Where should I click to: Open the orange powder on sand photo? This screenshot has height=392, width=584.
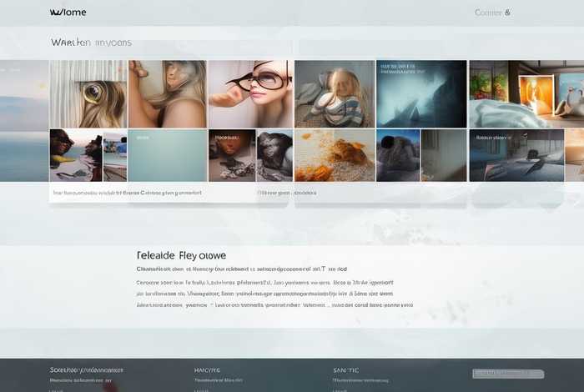point(334,155)
